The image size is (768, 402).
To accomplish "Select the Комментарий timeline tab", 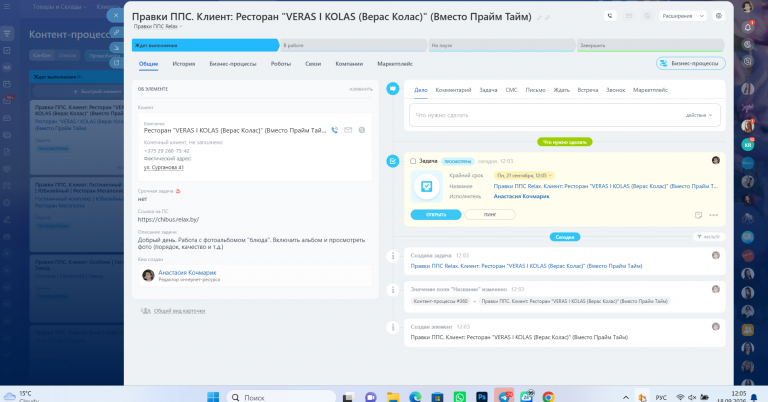I will (x=453, y=90).
